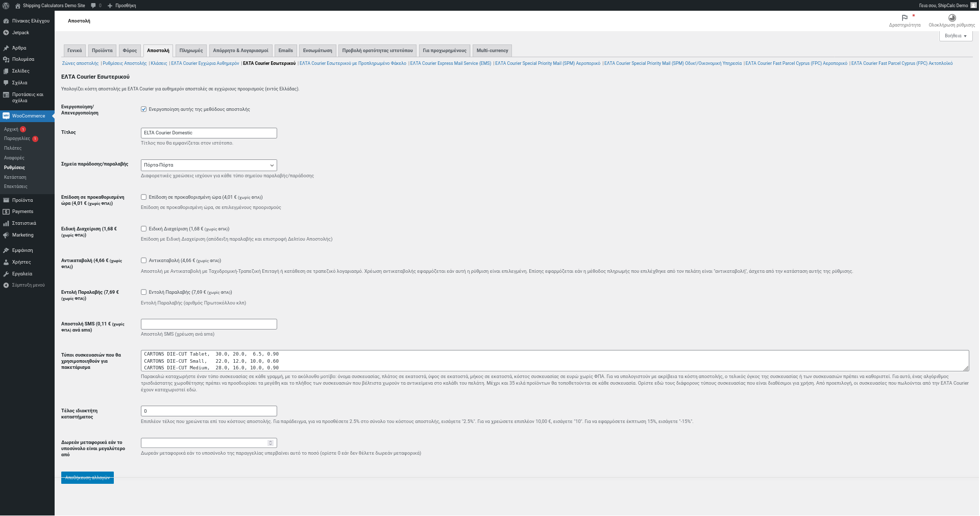
Task: Click the packaging types CARTONS textarea
Action: (x=555, y=361)
